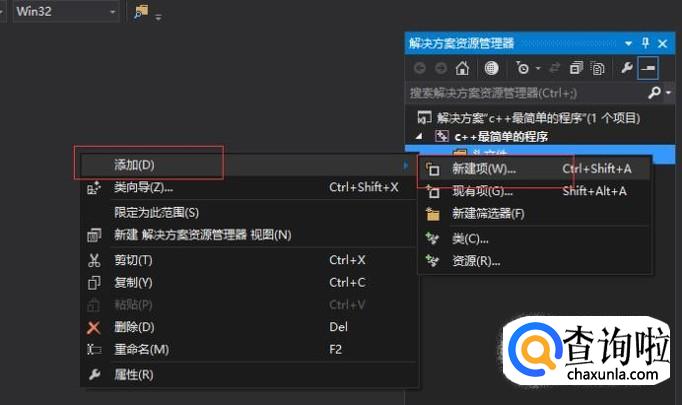This screenshot has height=405, width=682.
Task: Click the Forward arrow in Solution Explorer toolbar
Action: 441,68
